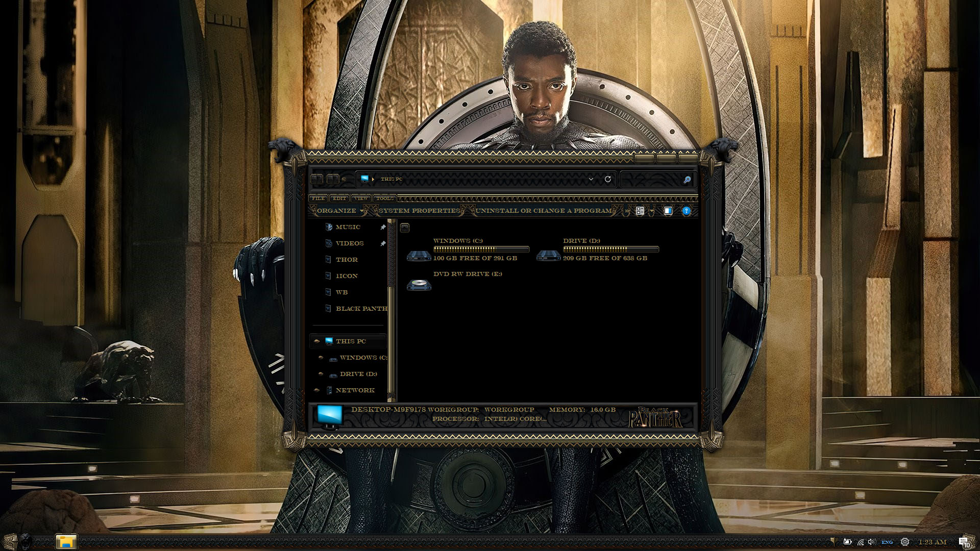This screenshot has height=551, width=980.
Task: Open the DVD RW Drive (E:) icon
Action: coord(419,284)
